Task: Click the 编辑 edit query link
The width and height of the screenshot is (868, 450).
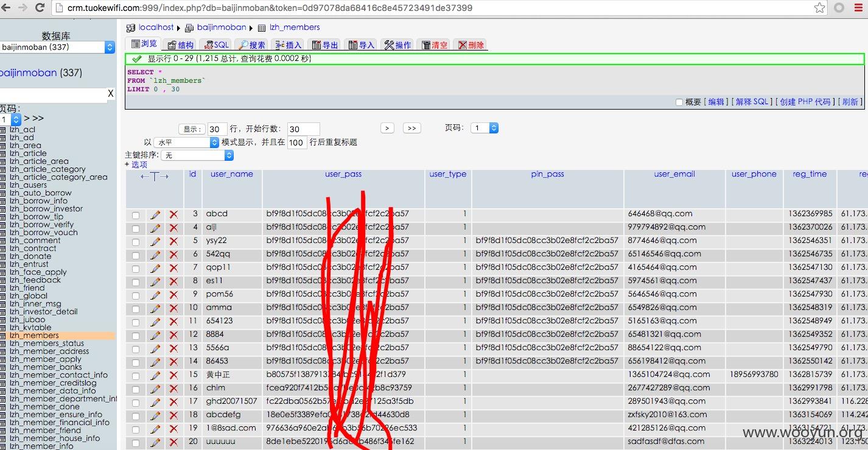Action: tap(716, 102)
